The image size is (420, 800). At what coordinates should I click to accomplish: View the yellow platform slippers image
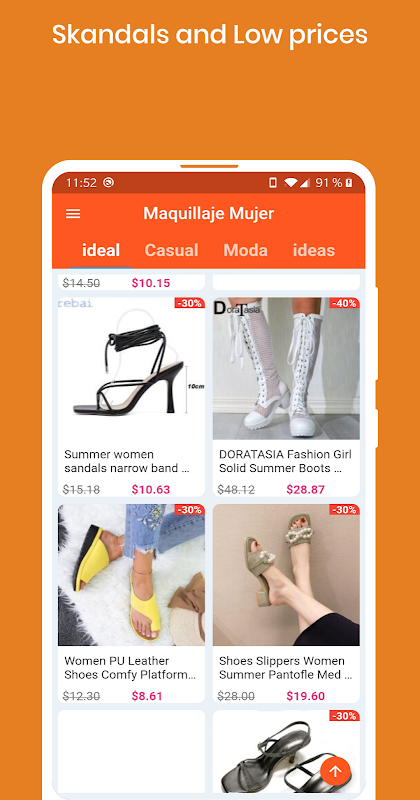coord(131,575)
